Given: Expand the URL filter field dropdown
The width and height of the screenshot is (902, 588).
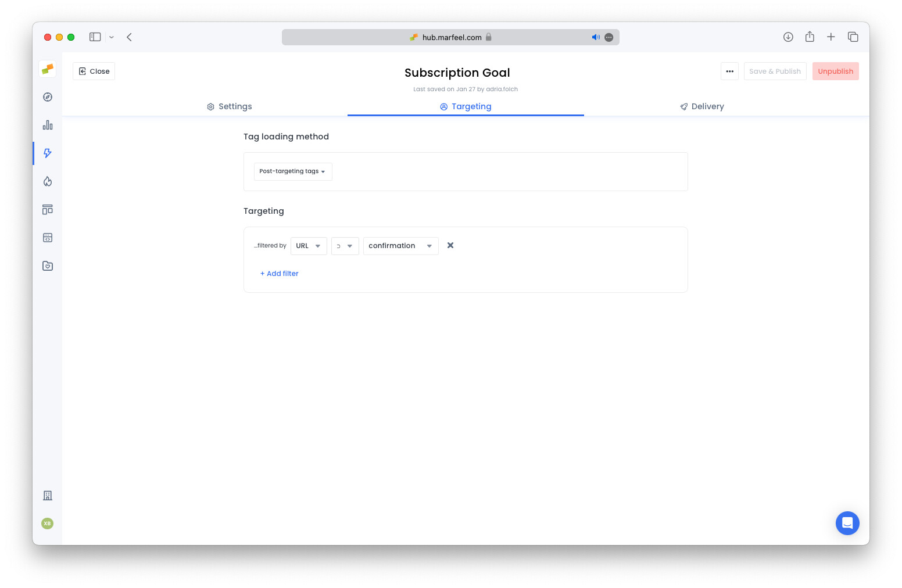Looking at the screenshot, I should [309, 246].
